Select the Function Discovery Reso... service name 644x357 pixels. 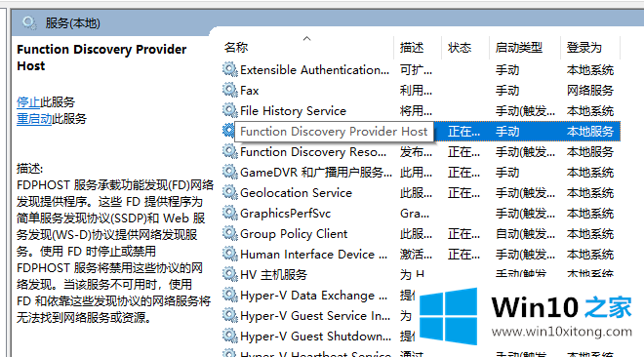pyautogui.click(x=313, y=152)
